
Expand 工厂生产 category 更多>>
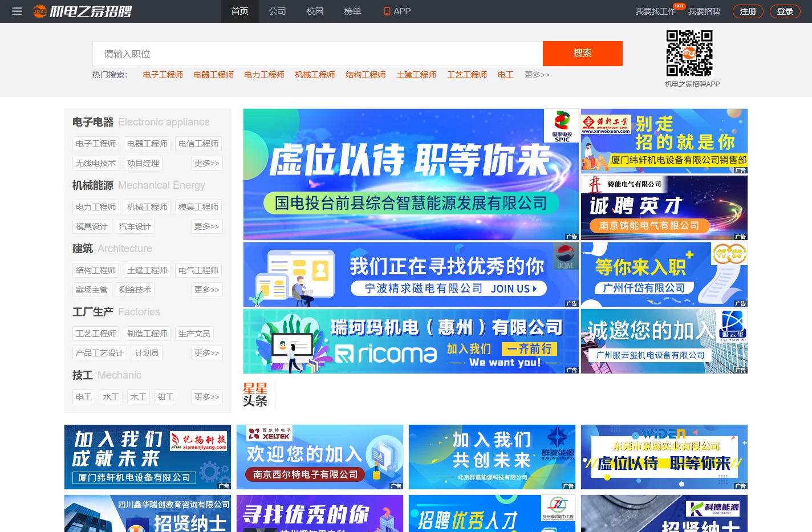point(207,353)
